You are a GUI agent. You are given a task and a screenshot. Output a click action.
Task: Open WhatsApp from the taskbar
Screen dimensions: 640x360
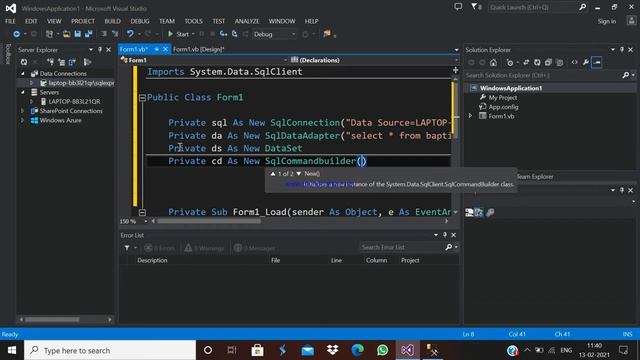(382, 350)
